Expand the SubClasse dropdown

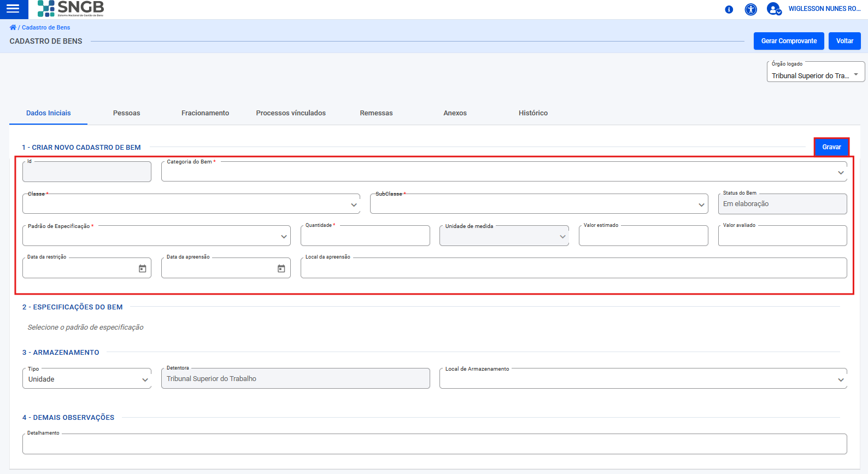click(539, 204)
